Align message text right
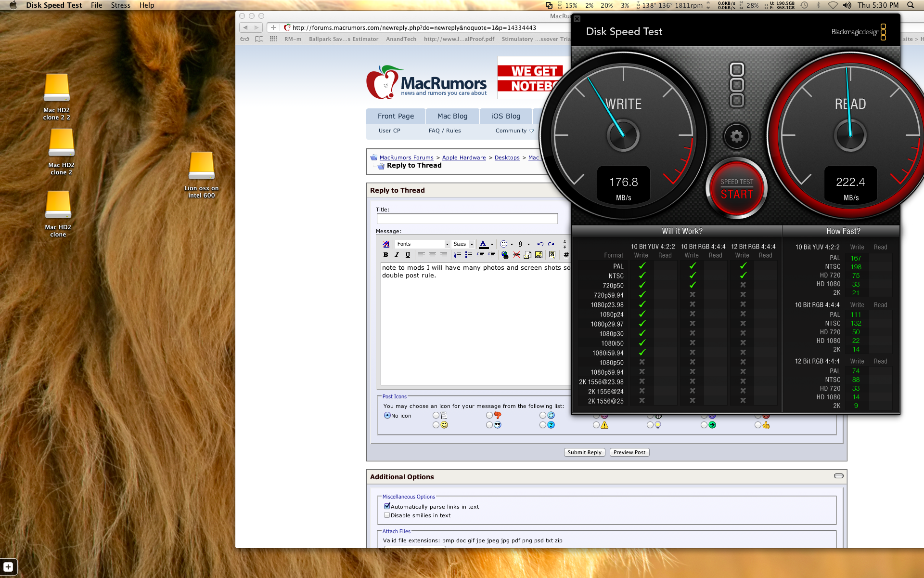This screenshot has height=578, width=924. click(x=443, y=255)
